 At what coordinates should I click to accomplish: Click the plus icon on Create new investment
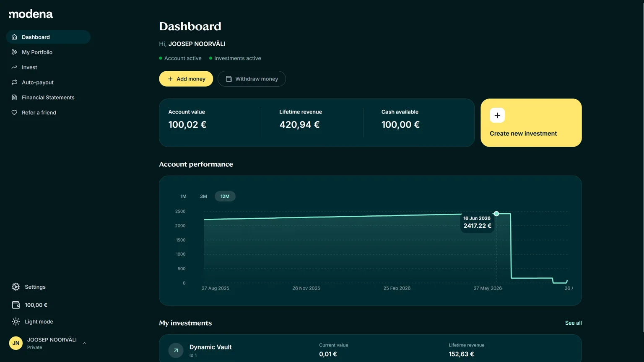point(497,115)
